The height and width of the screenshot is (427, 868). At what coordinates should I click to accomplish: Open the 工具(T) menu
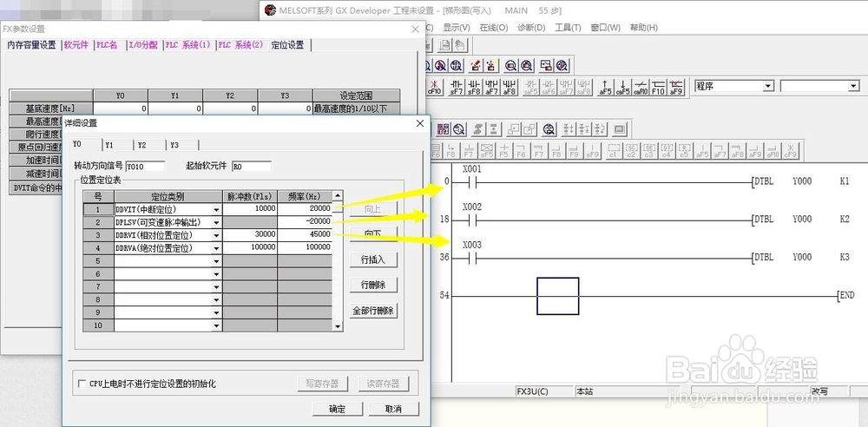(568, 27)
